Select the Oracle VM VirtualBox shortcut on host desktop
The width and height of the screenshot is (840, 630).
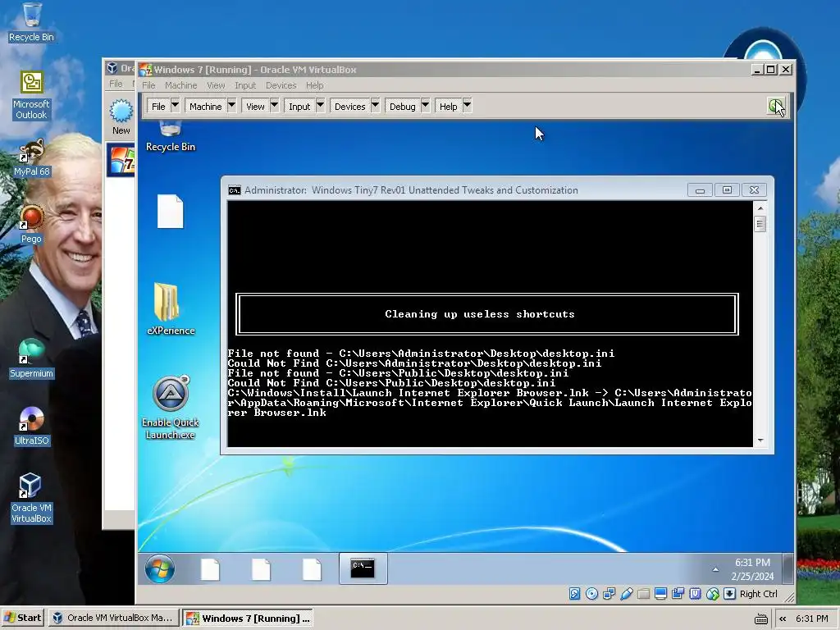(x=31, y=499)
